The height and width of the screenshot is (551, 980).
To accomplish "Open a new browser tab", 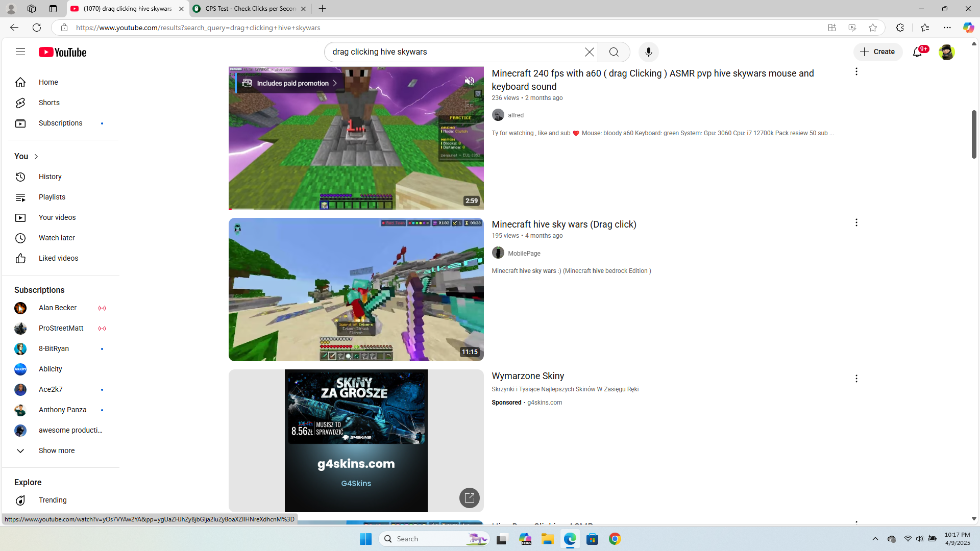I will coord(322,9).
